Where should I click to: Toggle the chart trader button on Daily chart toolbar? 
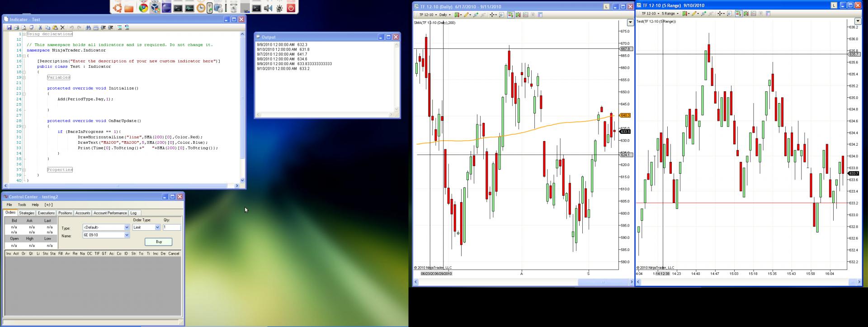pos(511,15)
